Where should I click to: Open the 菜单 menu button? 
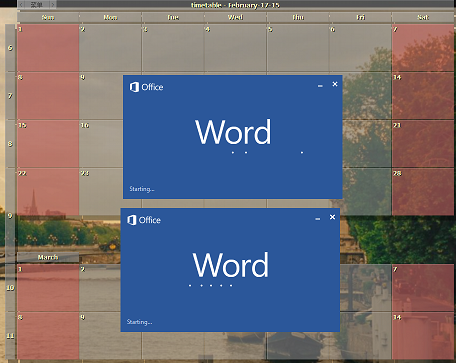point(37,4)
